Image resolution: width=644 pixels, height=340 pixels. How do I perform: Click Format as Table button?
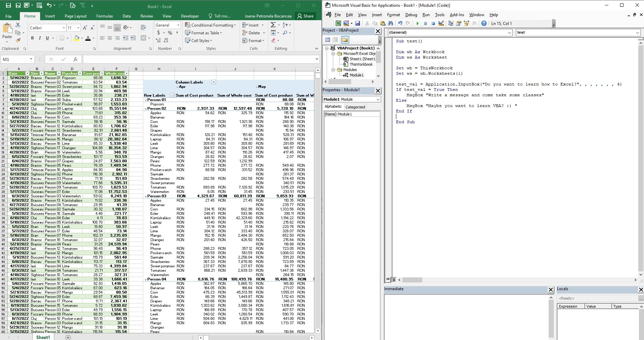pos(204,33)
